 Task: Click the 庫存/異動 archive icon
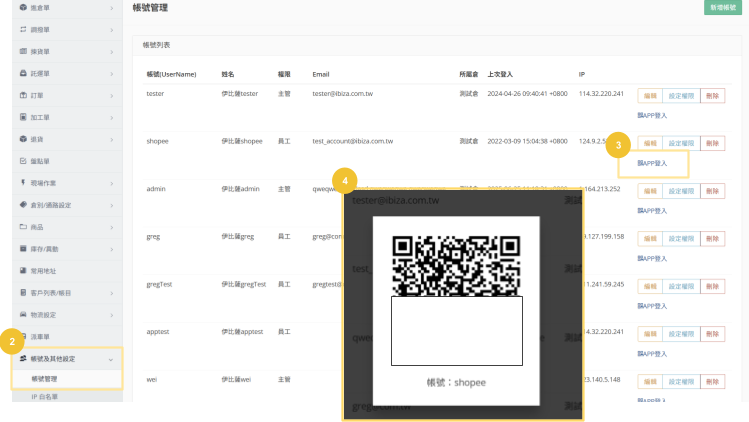point(23,249)
